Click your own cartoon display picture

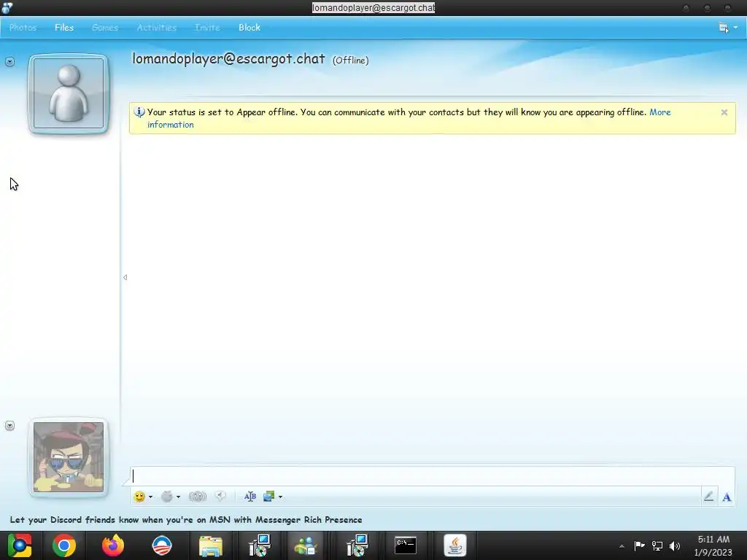(x=69, y=457)
